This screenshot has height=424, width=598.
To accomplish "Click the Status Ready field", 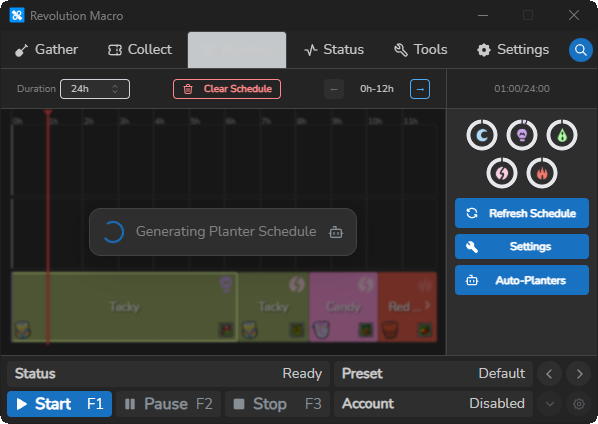I will 168,374.
